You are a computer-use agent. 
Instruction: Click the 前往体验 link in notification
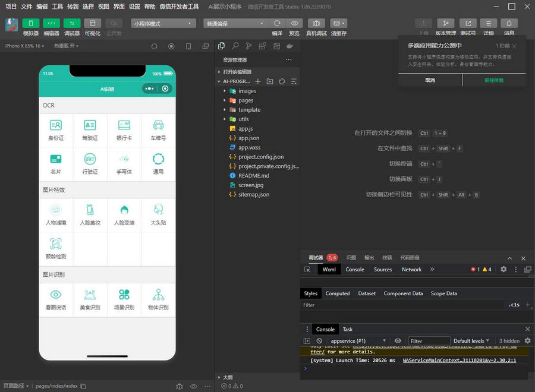click(493, 80)
